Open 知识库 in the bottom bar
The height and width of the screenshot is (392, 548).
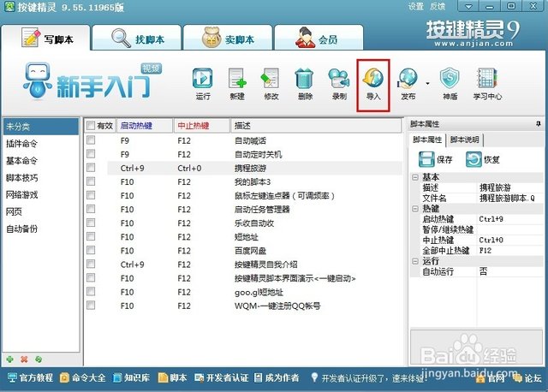click(x=131, y=377)
